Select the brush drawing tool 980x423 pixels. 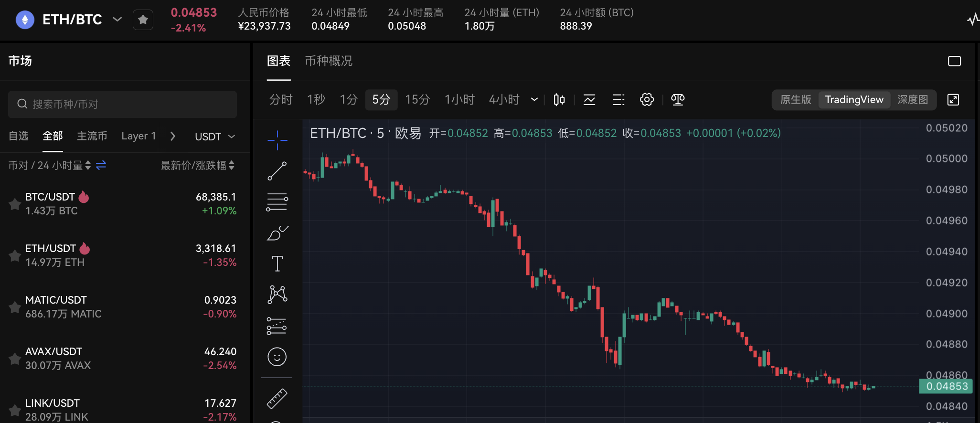[x=277, y=233]
